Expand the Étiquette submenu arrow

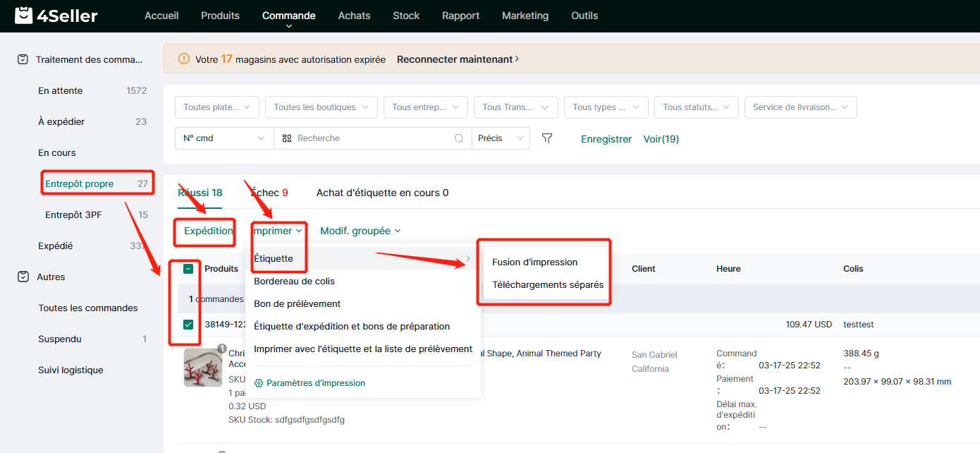(467, 259)
